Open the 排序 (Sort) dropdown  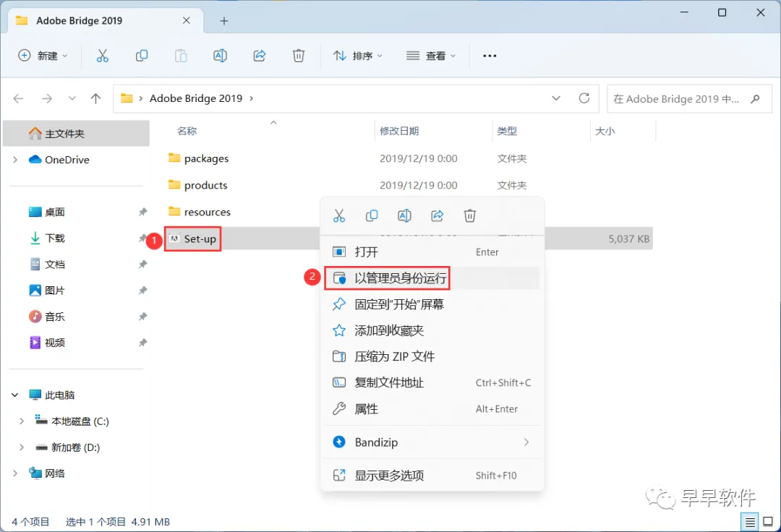358,56
